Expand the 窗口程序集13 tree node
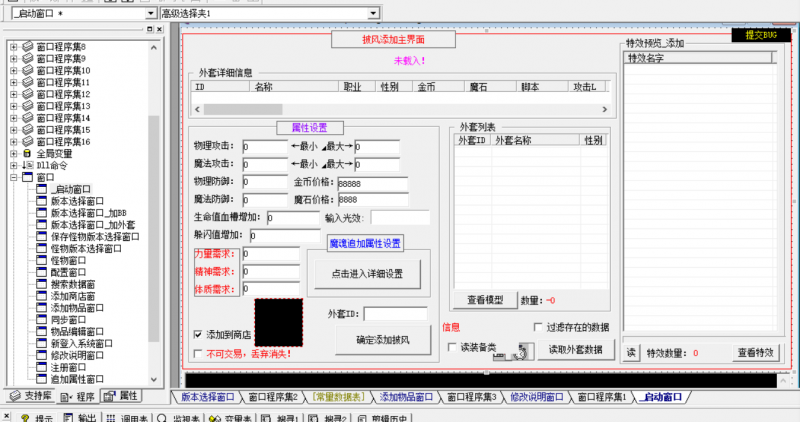800x422 pixels. (14, 106)
